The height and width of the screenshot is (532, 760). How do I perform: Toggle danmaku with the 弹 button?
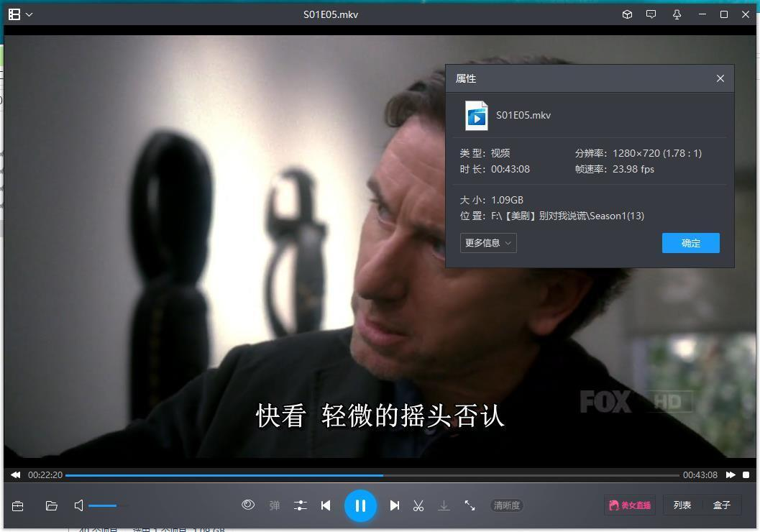[274, 505]
